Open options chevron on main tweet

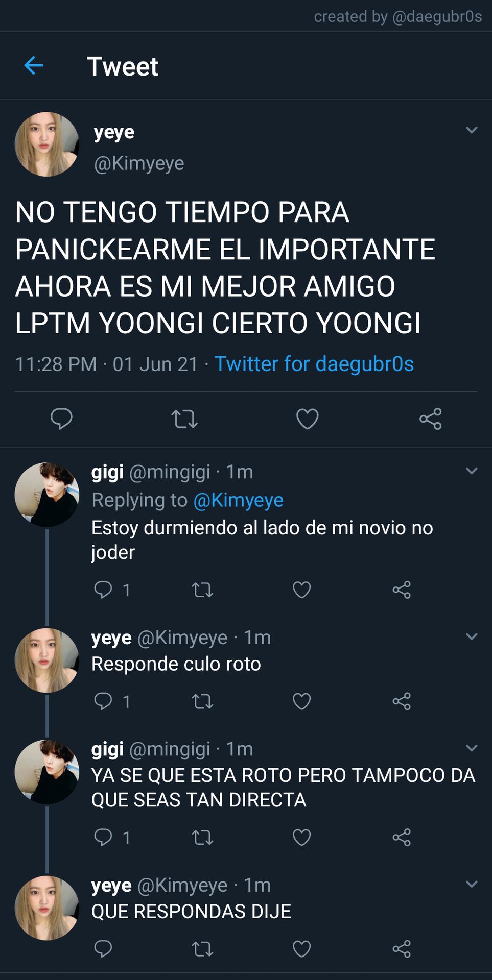(x=472, y=130)
